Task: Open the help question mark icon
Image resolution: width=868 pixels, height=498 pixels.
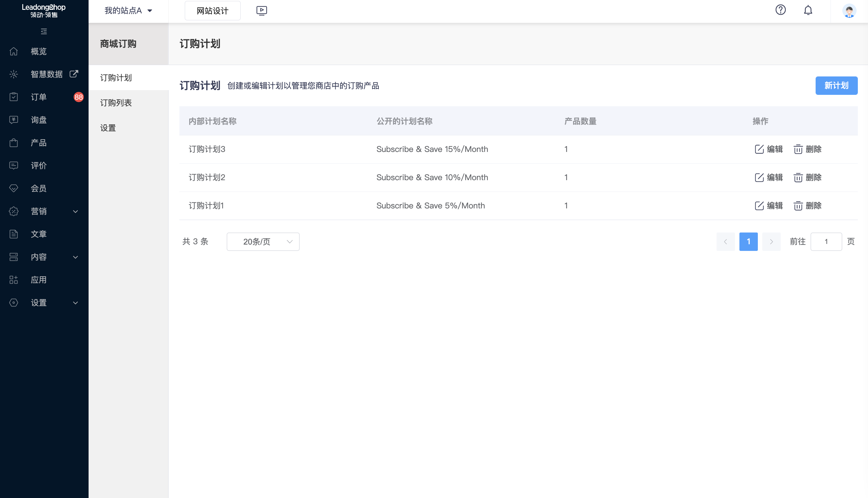Action: [x=781, y=10]
